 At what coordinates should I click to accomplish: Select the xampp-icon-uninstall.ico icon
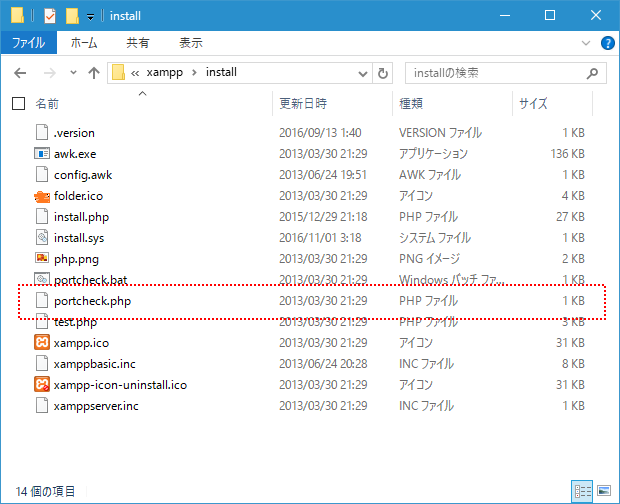[x=42, y=384]
